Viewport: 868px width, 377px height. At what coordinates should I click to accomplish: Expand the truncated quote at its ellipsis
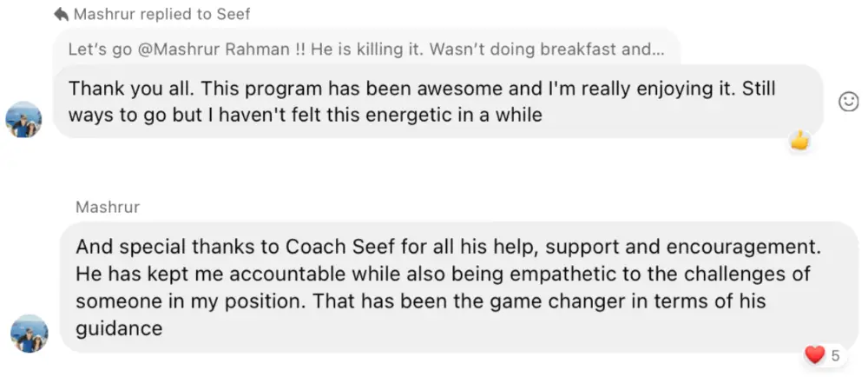pos(655,49)
